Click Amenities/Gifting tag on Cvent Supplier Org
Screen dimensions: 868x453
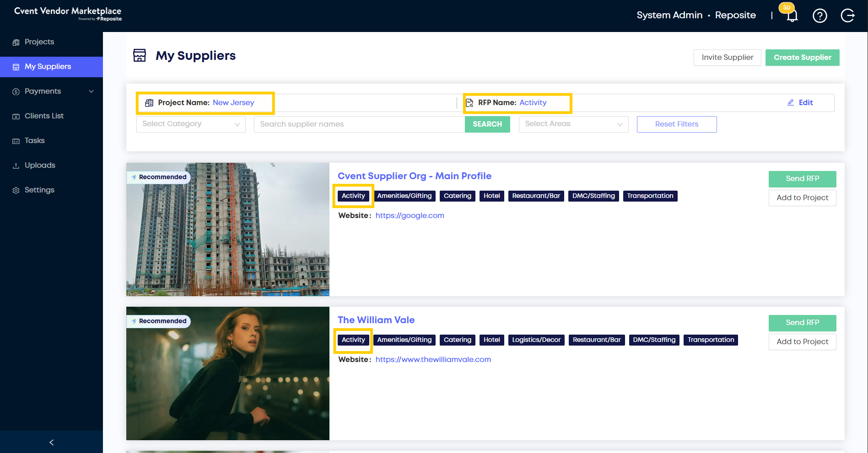pyautogui.click(x=404, y=196)
